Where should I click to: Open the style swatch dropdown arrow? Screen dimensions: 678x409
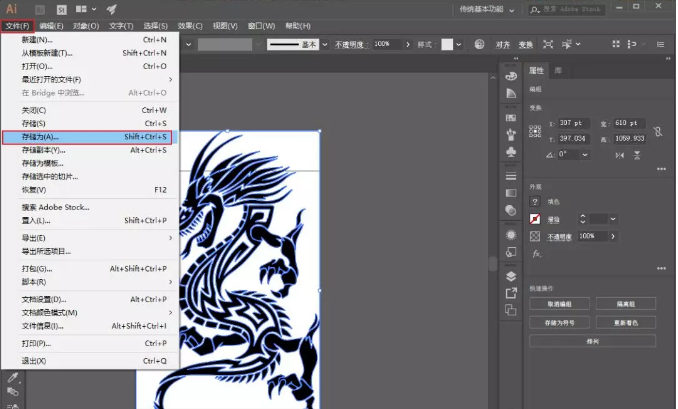(x=458, y=44)
